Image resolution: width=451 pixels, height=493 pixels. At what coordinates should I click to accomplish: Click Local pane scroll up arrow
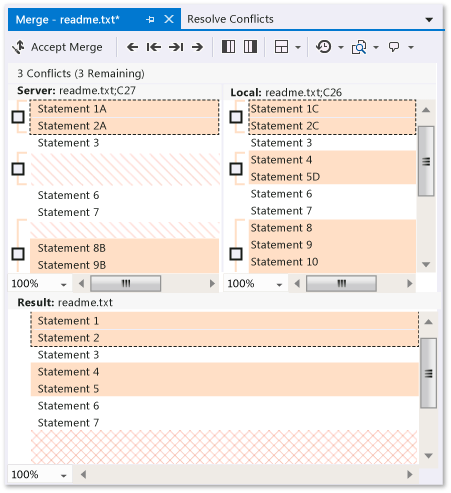tap(426, 110)
